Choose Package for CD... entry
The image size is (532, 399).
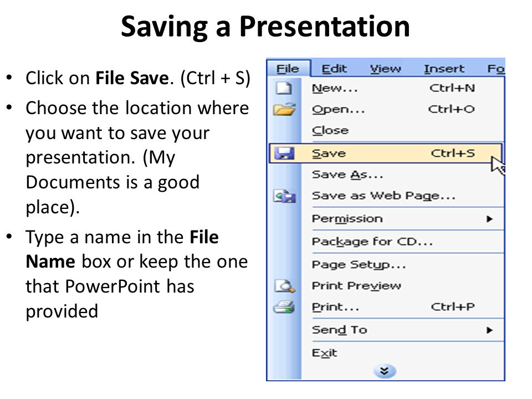pyautogui.click(x=372, y=242)
